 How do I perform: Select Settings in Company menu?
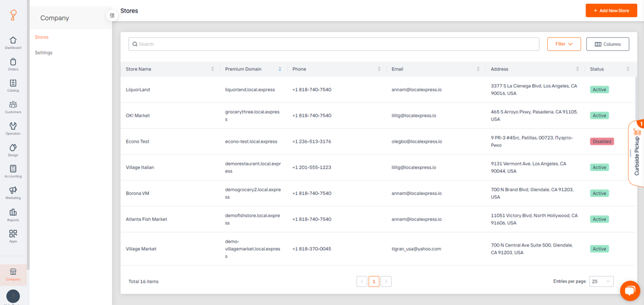pos(43,53)
